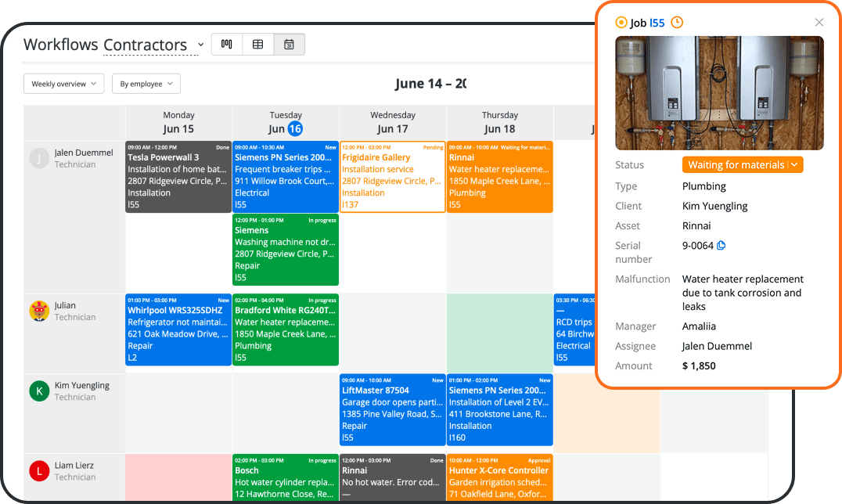This screenshot has width=842, height=504.
Task: Open the Frigidaire Gallery pending job card
Action: click(x=392, y=177)
